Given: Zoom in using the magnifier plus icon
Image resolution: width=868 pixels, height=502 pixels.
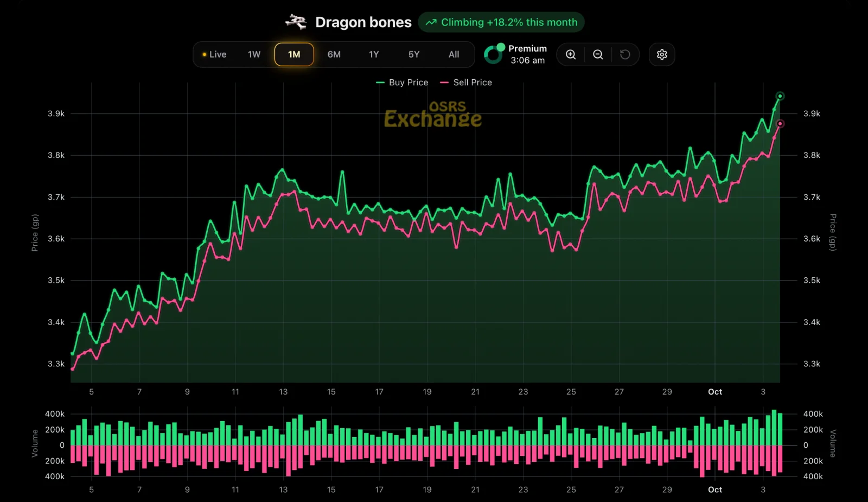Looking at the screenshot, I should pos(571,54).
